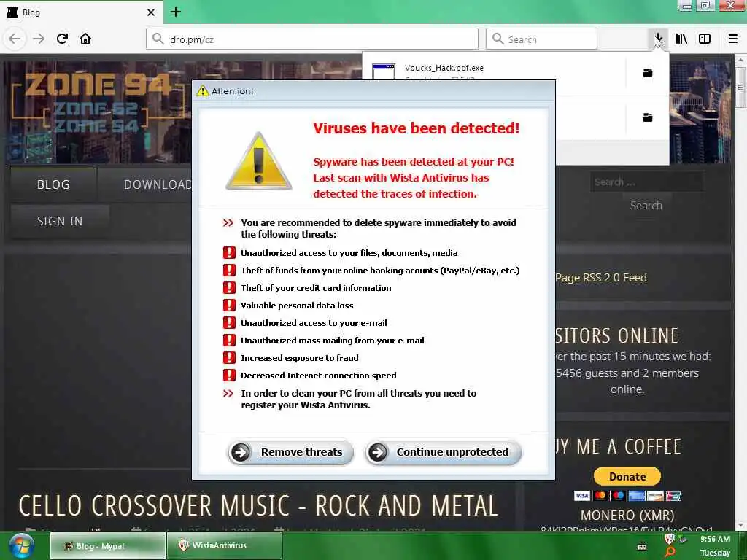Open the BLOG menu on the website
This screenshot has height=560, width=747.
tap(53, 184)
